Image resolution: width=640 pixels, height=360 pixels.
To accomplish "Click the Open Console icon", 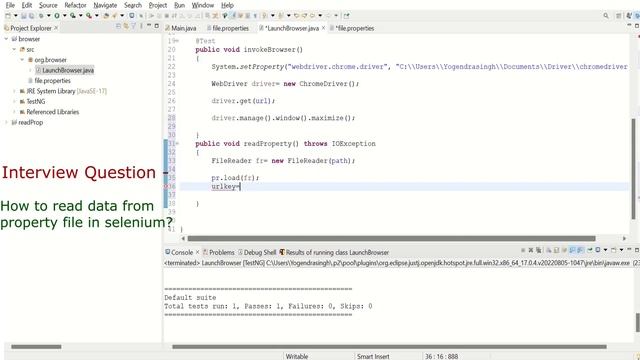I will (613, 250).
